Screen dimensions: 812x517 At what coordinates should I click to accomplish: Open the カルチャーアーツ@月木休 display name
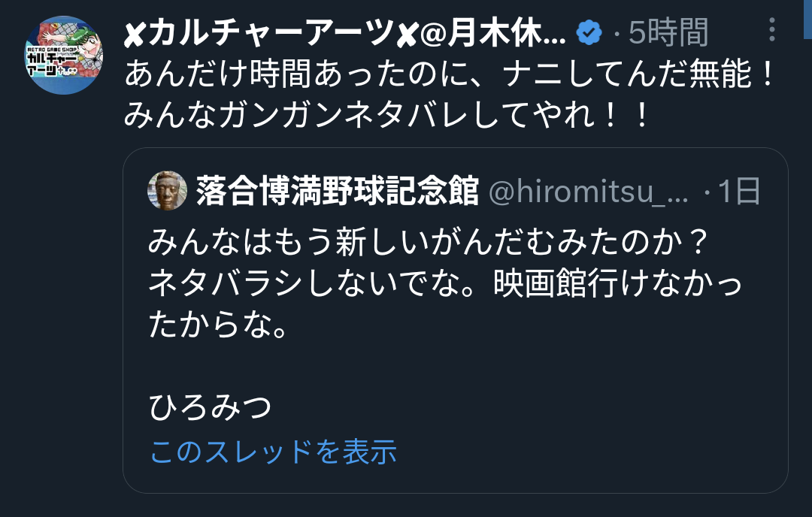point(345,32)
